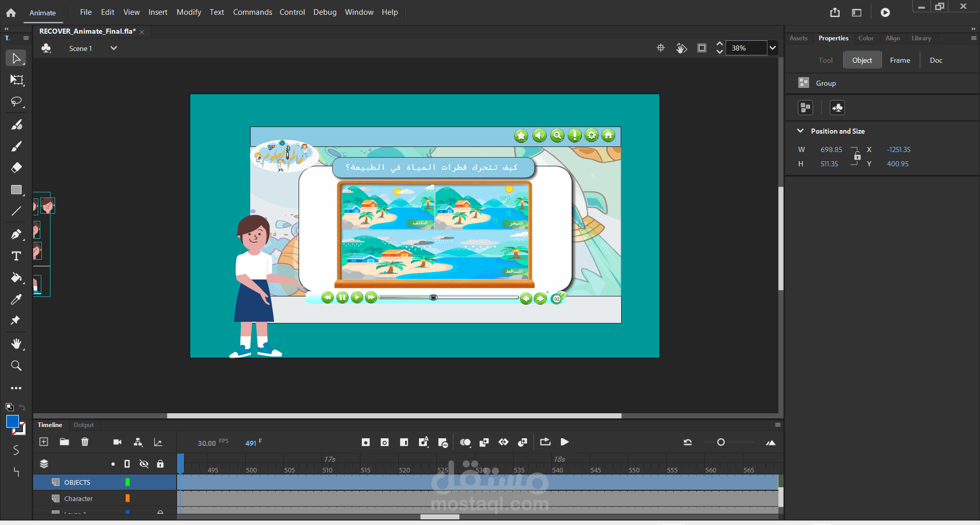Viewport: 980px width, 525px height.
Task: Switch to the Assets tab
Action: pyautogui.click(x=798, y=38)
